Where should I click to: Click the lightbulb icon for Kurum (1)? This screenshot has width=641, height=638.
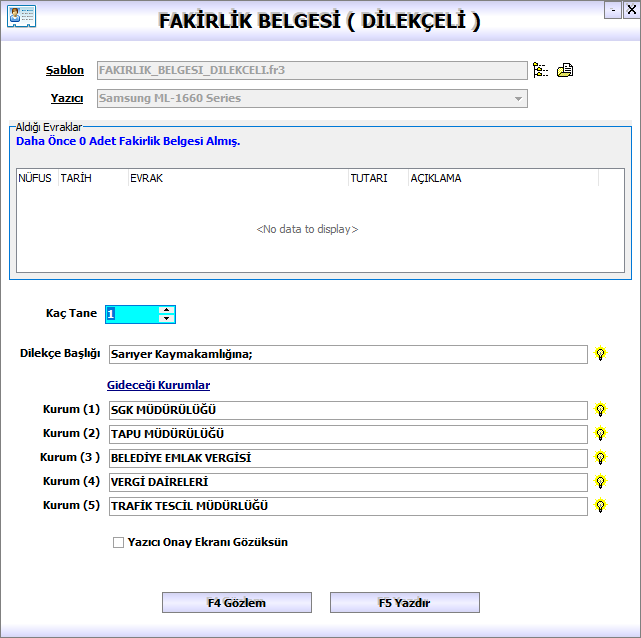click(x=601, y=410)
